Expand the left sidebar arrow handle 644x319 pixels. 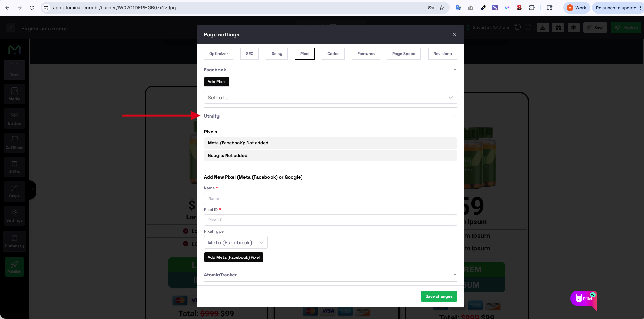click(x=33, y=190)
